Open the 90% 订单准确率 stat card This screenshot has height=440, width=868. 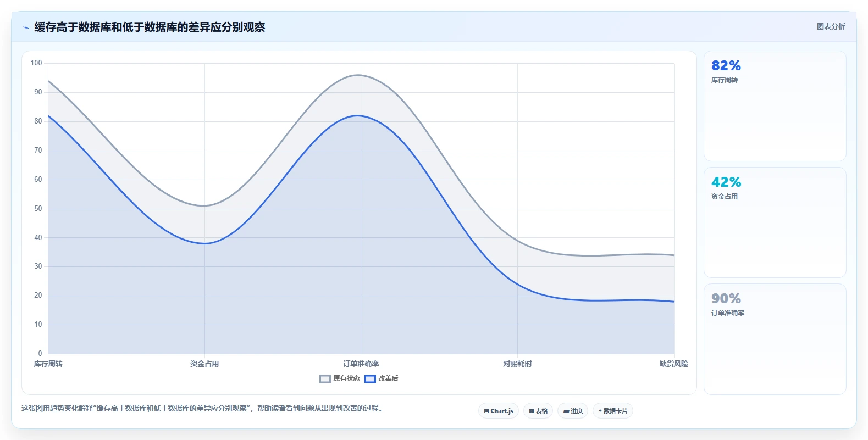click(x=775, y=339)
